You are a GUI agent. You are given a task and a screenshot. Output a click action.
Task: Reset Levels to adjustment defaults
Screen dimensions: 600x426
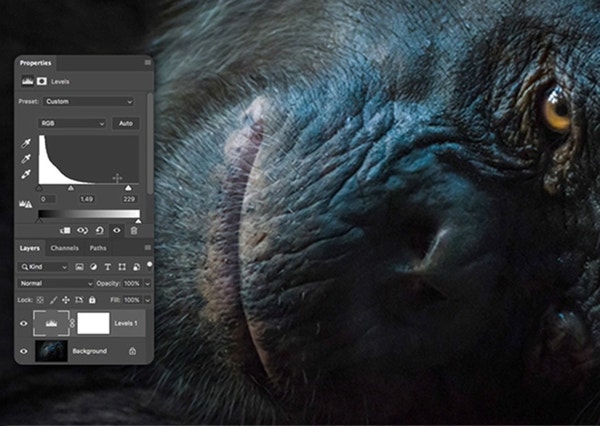tap(99, 230)
